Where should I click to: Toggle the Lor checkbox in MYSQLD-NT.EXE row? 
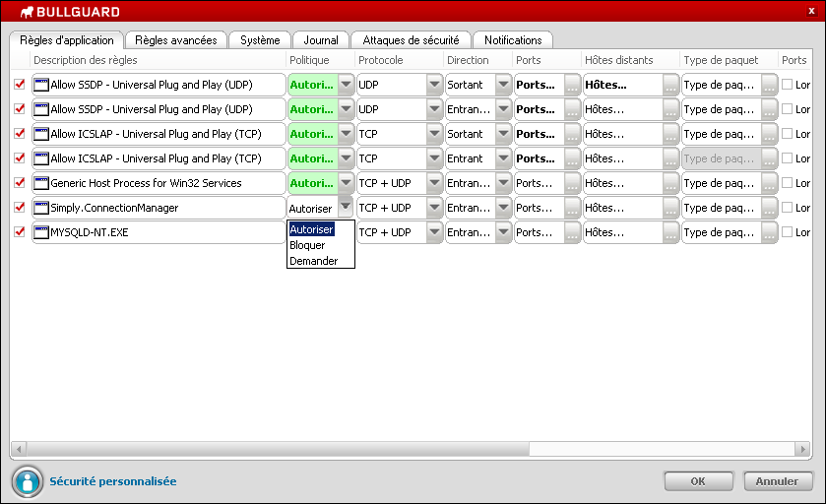[787, 231]
